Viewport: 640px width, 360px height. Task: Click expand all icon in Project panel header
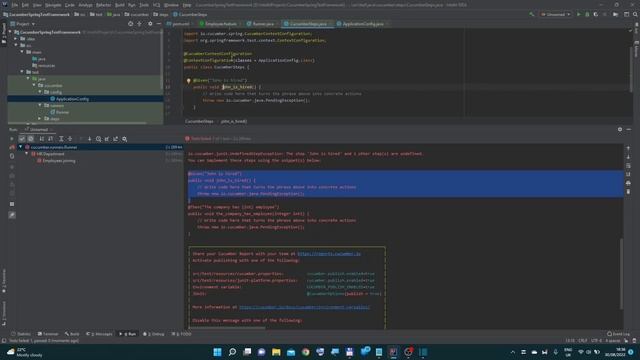tap(140, 24)
